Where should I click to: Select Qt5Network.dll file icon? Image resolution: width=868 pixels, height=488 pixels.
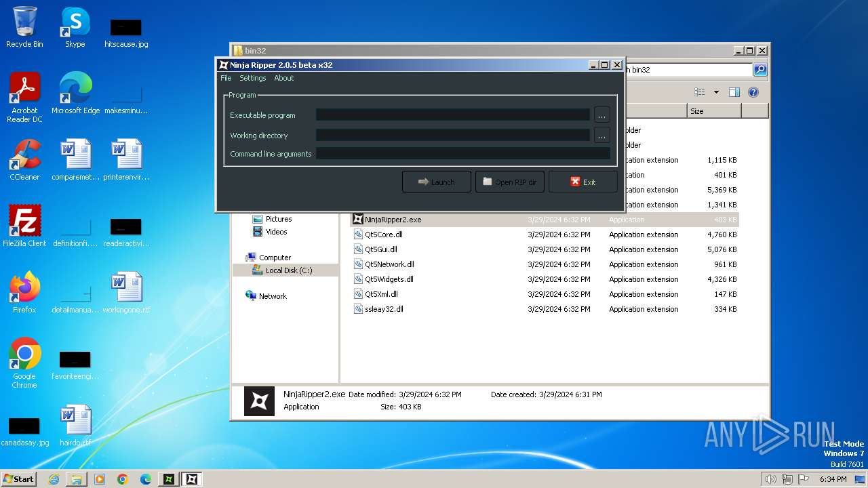coord(359,264)
